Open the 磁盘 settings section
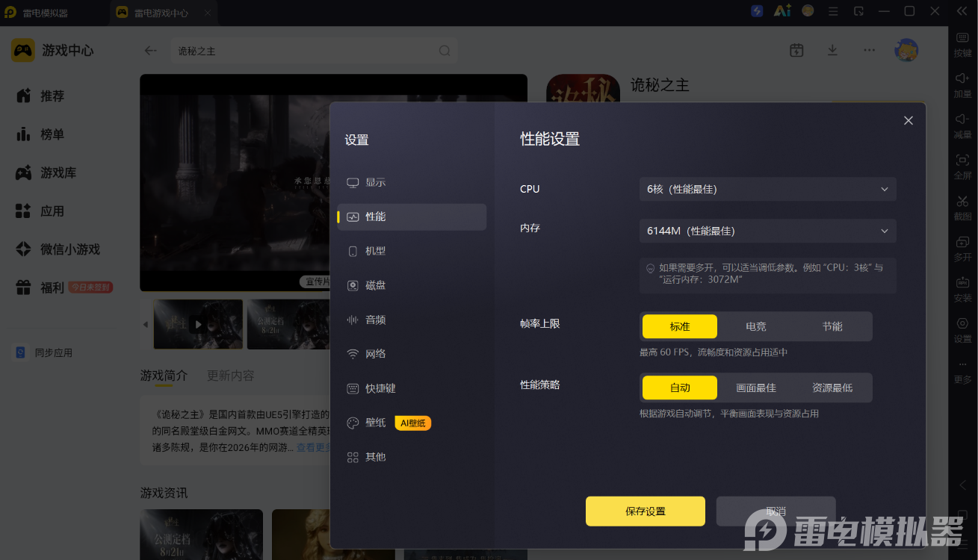 coord(412,285)
